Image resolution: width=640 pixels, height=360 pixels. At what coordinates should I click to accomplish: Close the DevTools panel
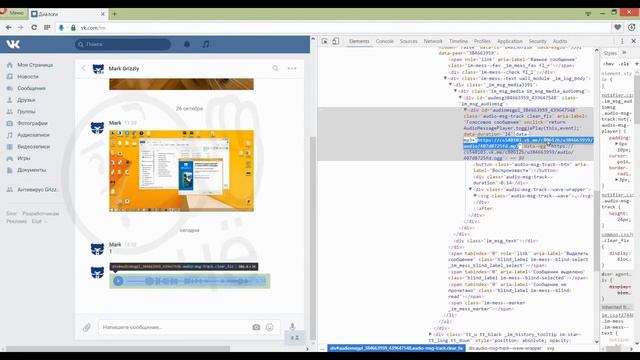coord(633,41)
